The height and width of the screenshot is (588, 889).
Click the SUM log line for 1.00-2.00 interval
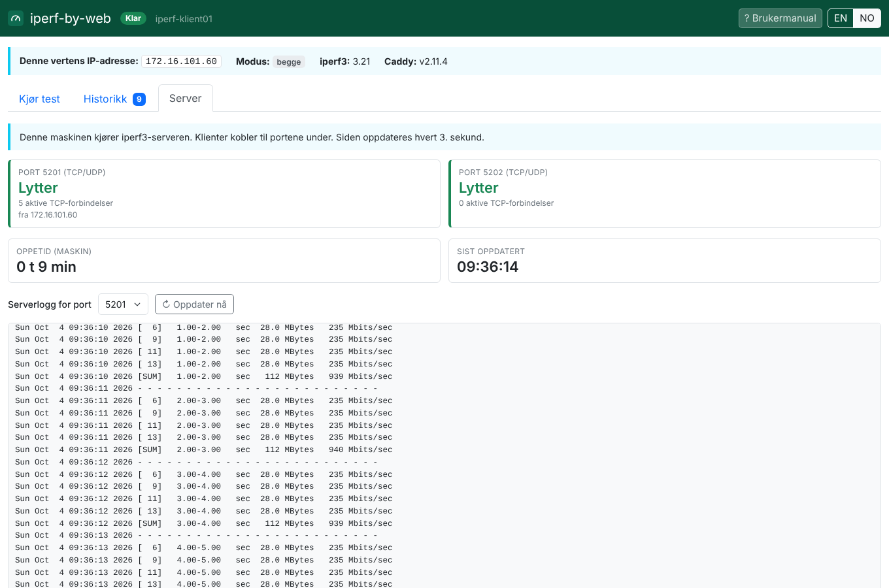pos(204,376)
